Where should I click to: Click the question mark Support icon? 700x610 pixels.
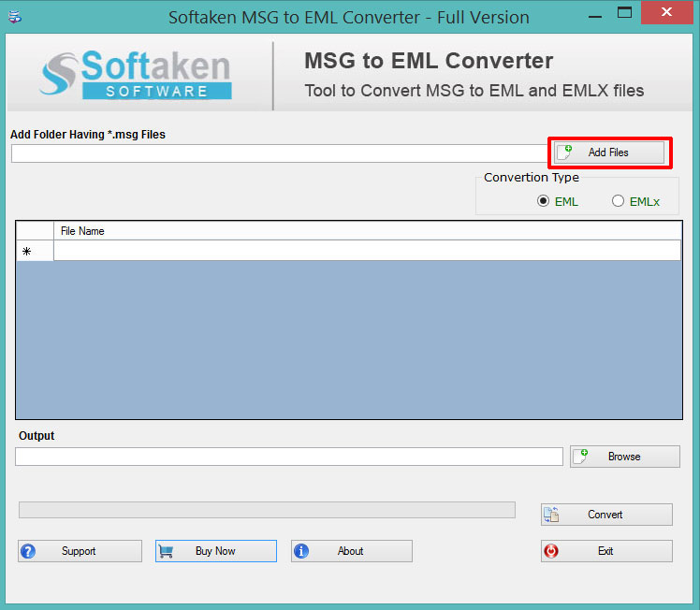pos(28,551)
